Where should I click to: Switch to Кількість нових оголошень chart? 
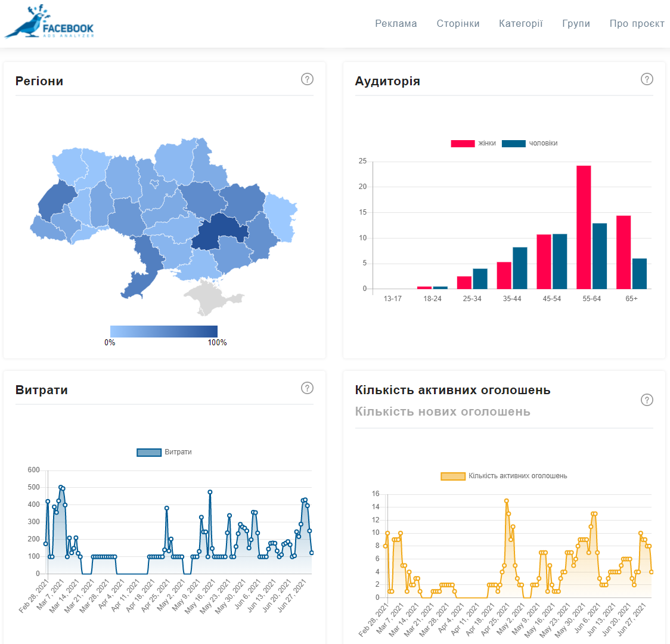pyautogui.click(x=442, y=411)
